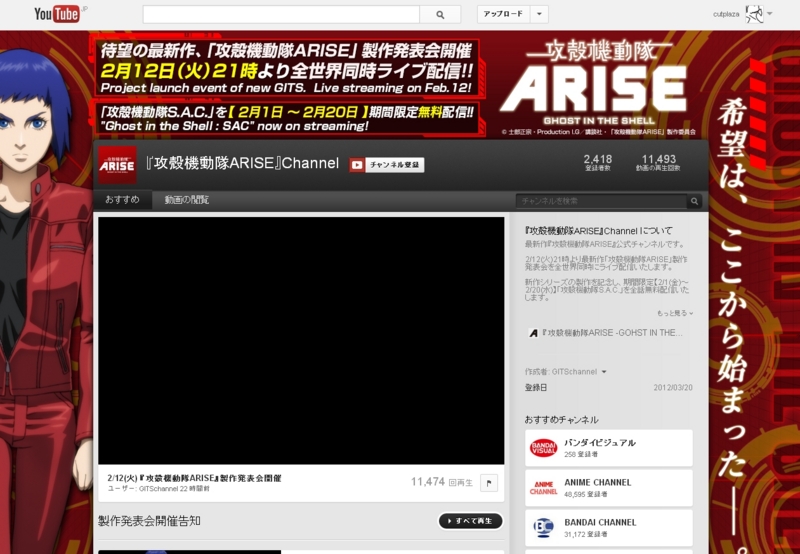
Task: Click the Bandai Visual red logo icon
Action: click(x=543, y=448)
